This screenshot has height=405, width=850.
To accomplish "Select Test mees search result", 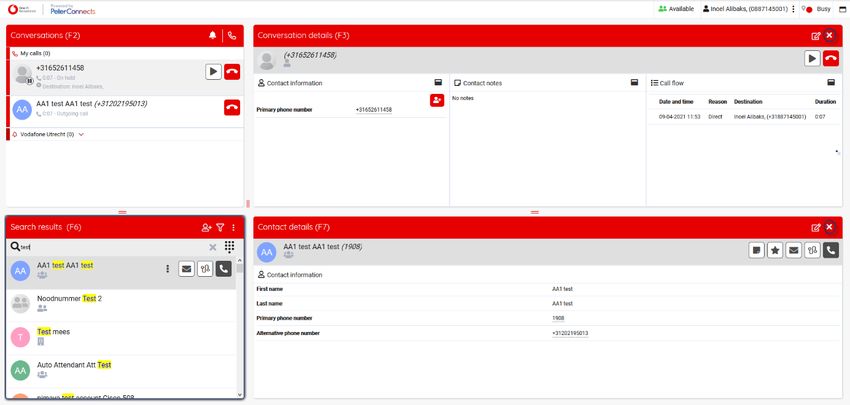I will 123,338.
